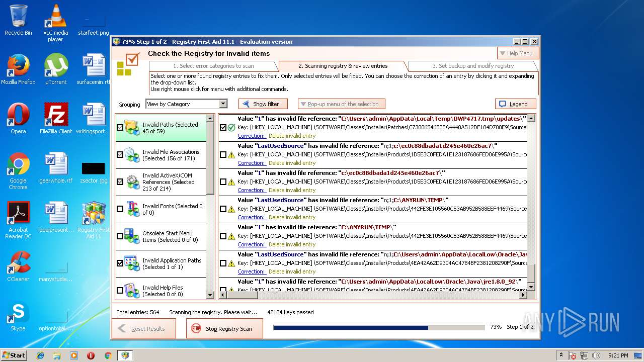644x362 pixels.
Task: Switch to Set backup and modify registry tab
Action: [x=473, y=66]
